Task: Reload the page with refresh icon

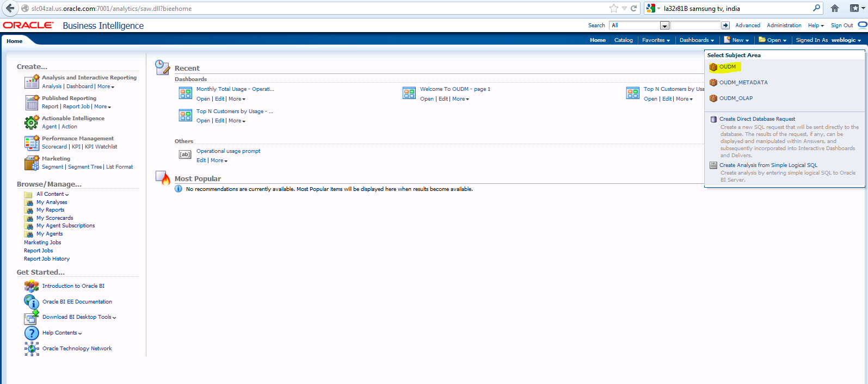Action: (633, 8)
